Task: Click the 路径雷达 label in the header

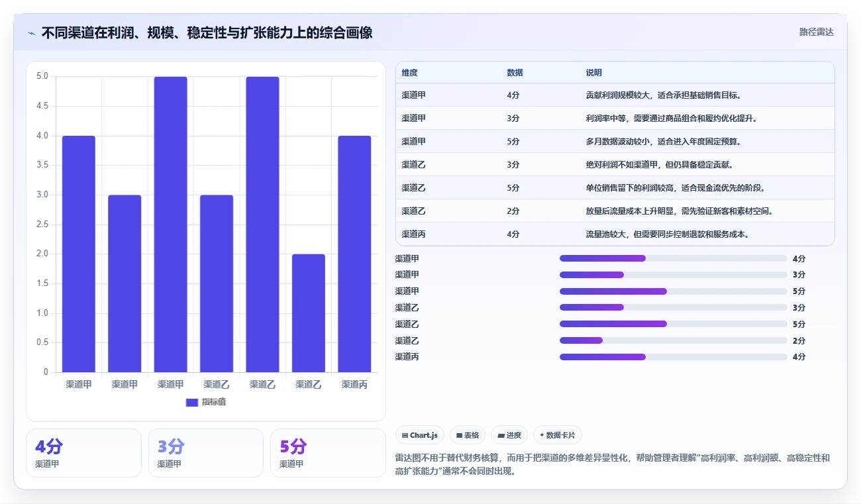Action: pos(816,32)
